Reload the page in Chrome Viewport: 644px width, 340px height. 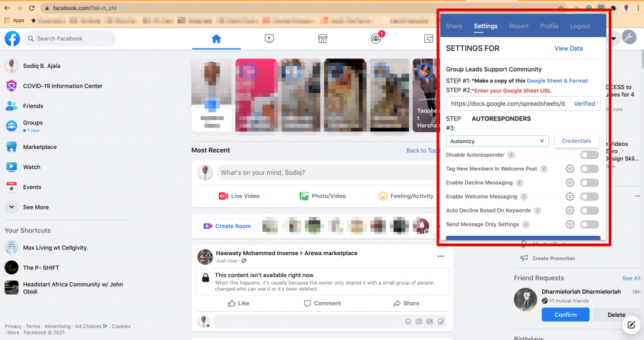31,8
